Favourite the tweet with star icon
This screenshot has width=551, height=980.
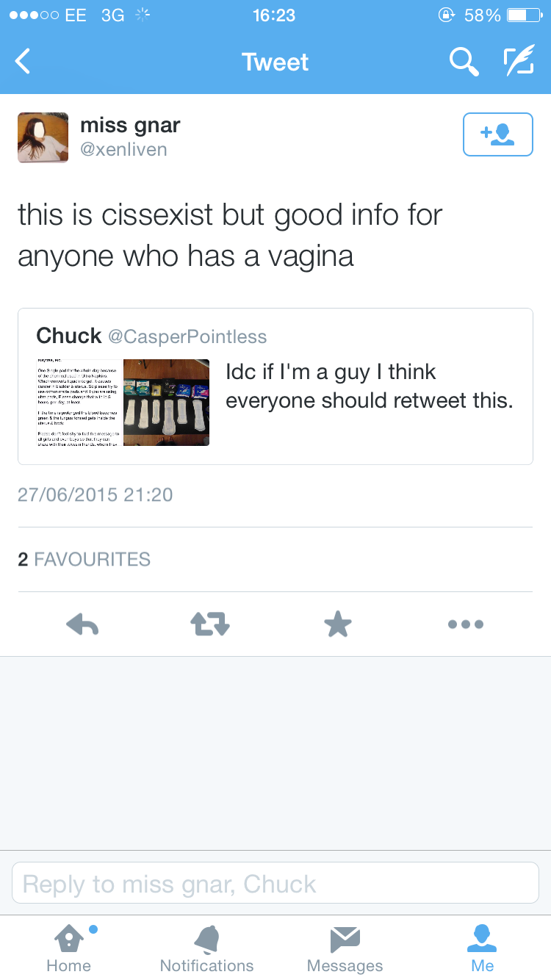pyautogui.click(x=338, y=624)
